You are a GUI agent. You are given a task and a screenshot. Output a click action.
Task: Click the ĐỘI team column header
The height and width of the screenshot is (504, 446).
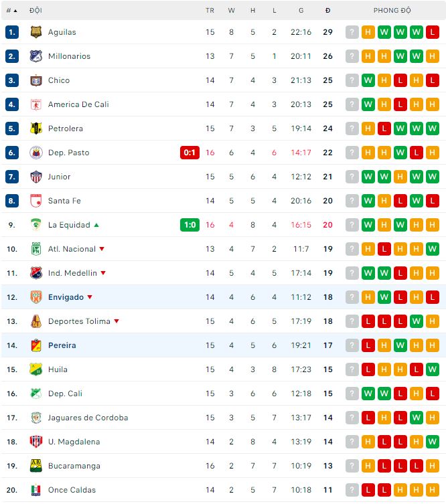(x=35, y=11)
